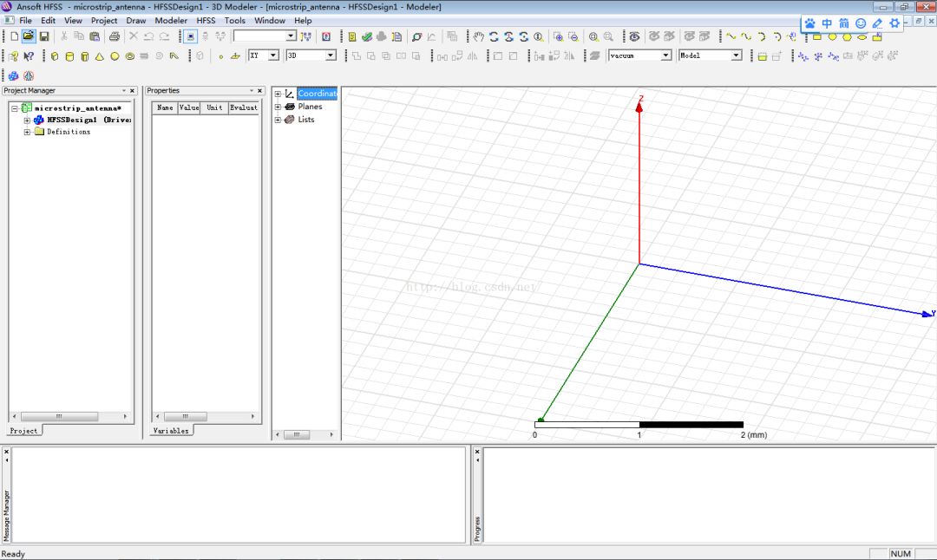Expand the HFSSDesign1 node
The height and width of the screenshot is (560, 937).
click(27, 120)
